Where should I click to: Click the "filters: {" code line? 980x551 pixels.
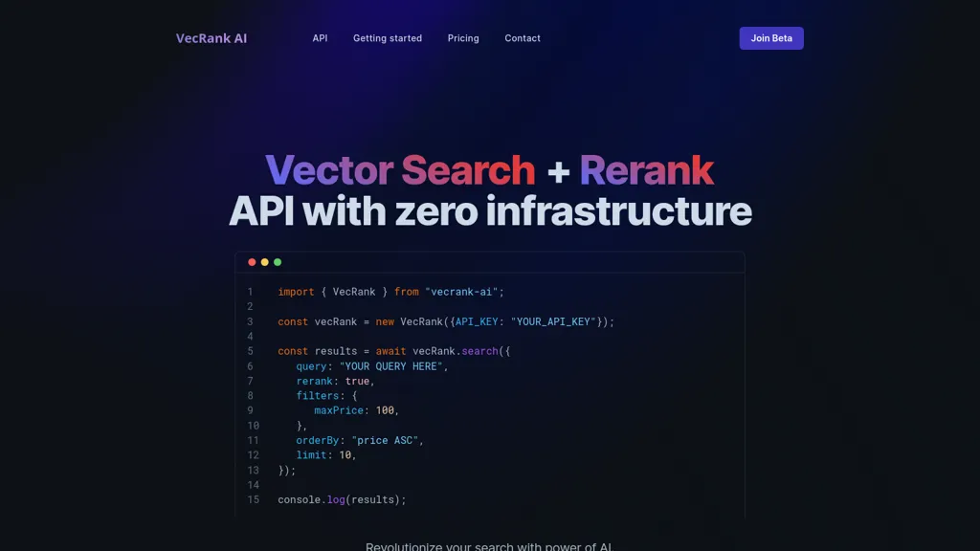point(326,395)
